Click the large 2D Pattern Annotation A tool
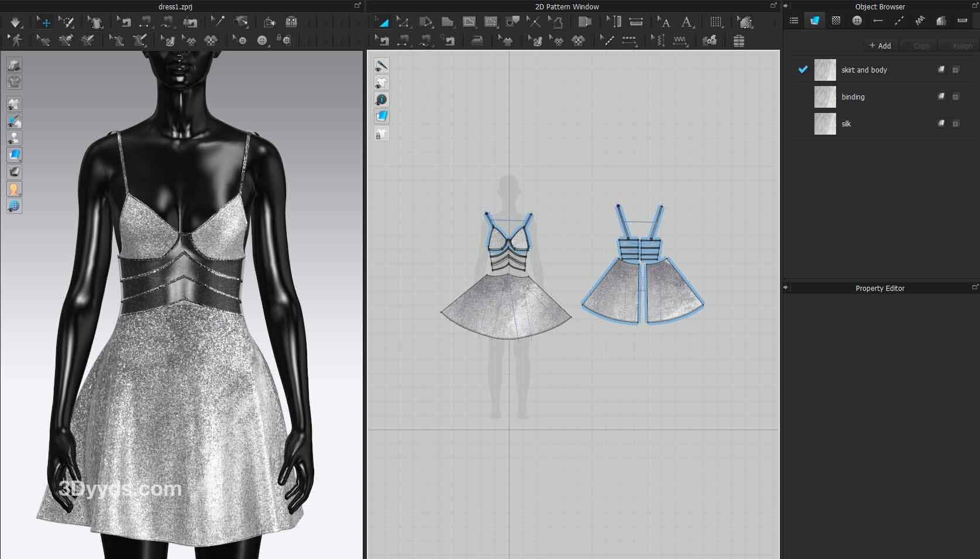Image resolution: width=980 pixels, height=559 pixels. [x=687, y=23]
